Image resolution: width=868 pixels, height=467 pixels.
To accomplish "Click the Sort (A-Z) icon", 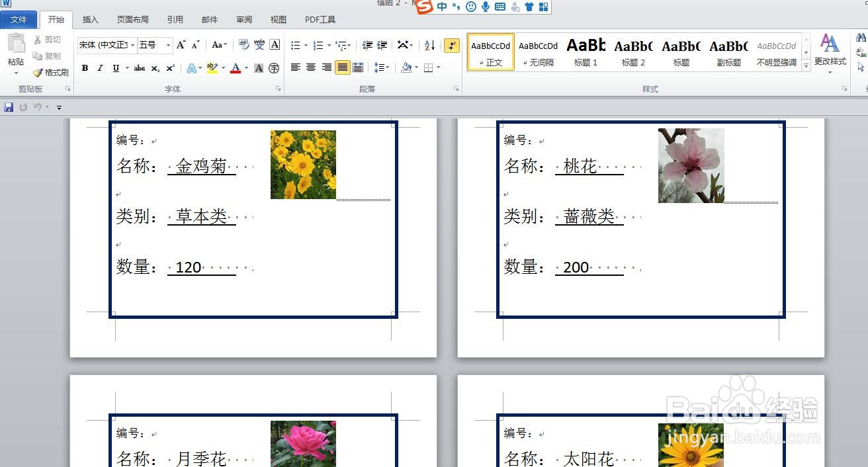I will (429, 45).
